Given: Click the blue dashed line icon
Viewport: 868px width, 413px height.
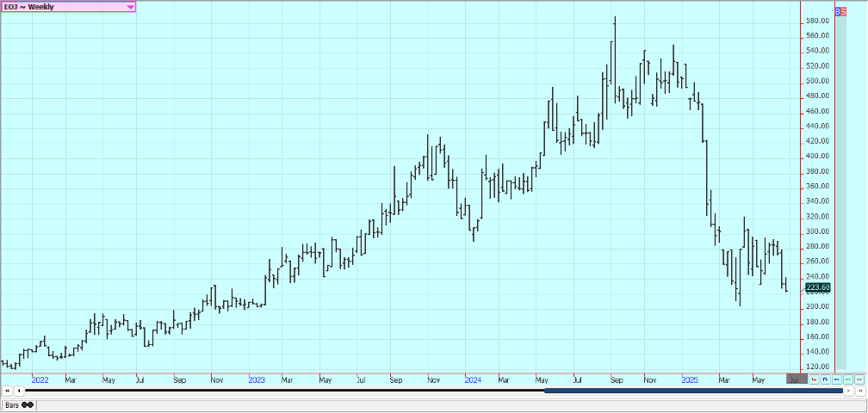Looking at the screenshot, I should pyautogui.click(x=836, y=379).
